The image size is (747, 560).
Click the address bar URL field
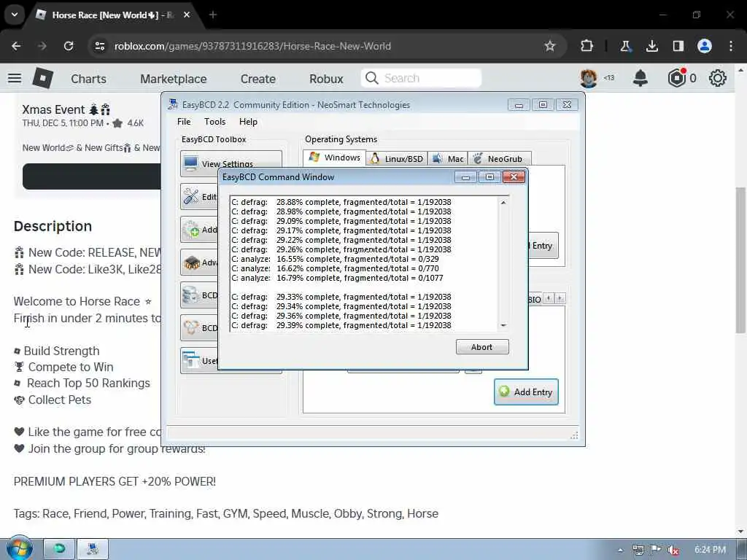324,46
